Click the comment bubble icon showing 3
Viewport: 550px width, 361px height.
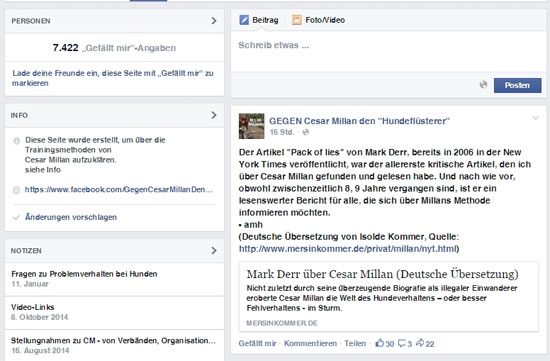click(x=402, y=343)
